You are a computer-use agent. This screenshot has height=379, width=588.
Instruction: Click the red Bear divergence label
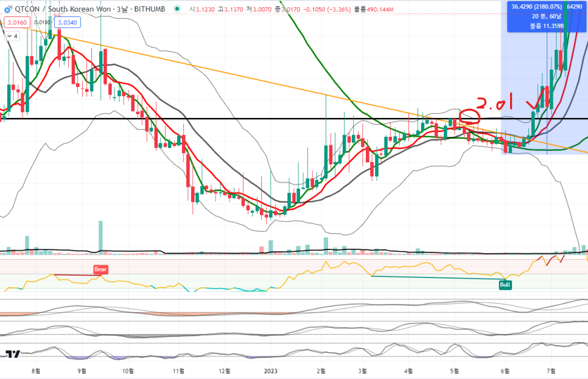pos(100,269)
